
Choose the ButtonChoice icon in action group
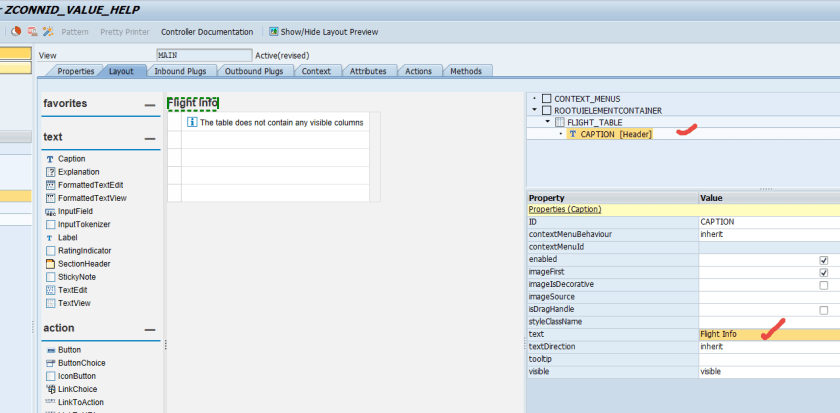point(50,363)
